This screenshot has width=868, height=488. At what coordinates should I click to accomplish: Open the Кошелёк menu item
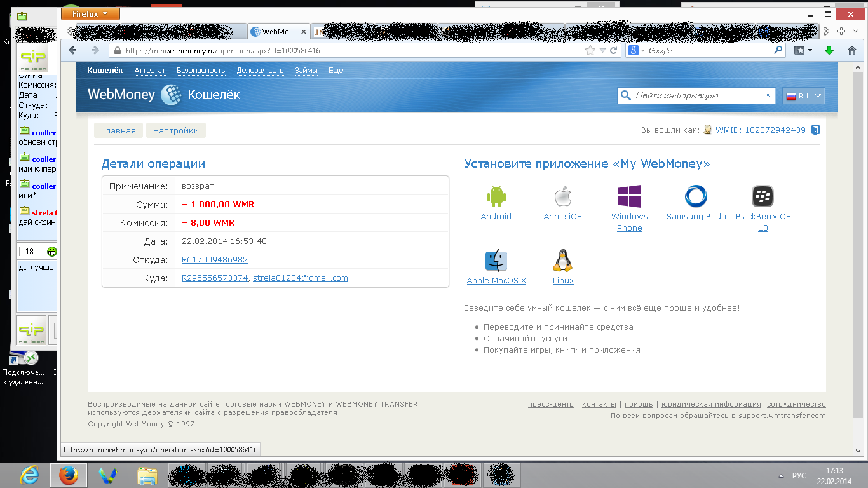105,71
